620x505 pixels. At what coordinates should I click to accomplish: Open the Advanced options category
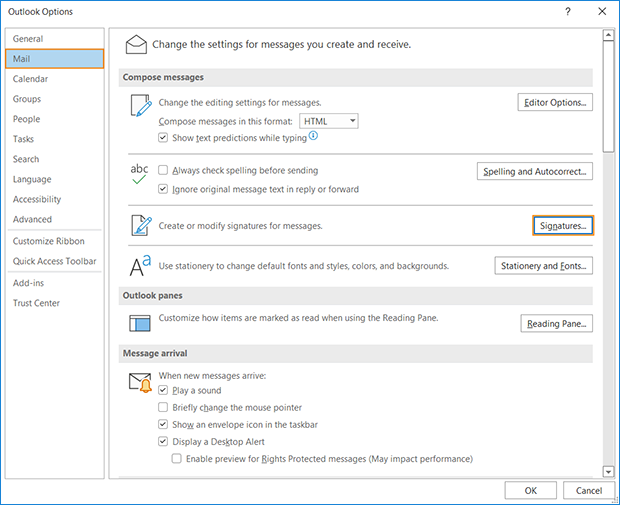(x=55, y=219)
